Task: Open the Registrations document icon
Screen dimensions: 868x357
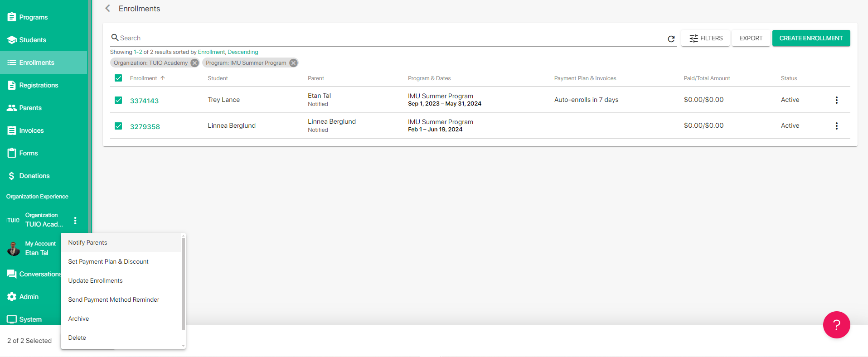Action: [x=12, y=85]
